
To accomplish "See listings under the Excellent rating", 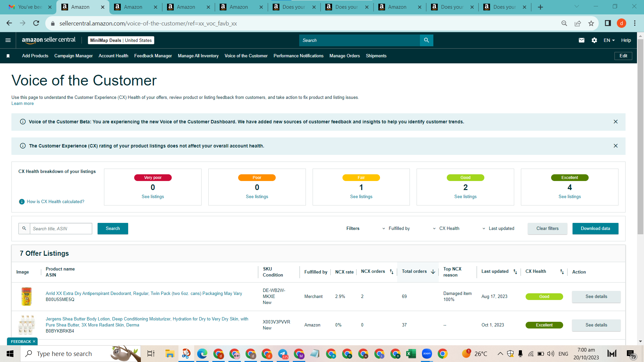I will tap(570, 197).
